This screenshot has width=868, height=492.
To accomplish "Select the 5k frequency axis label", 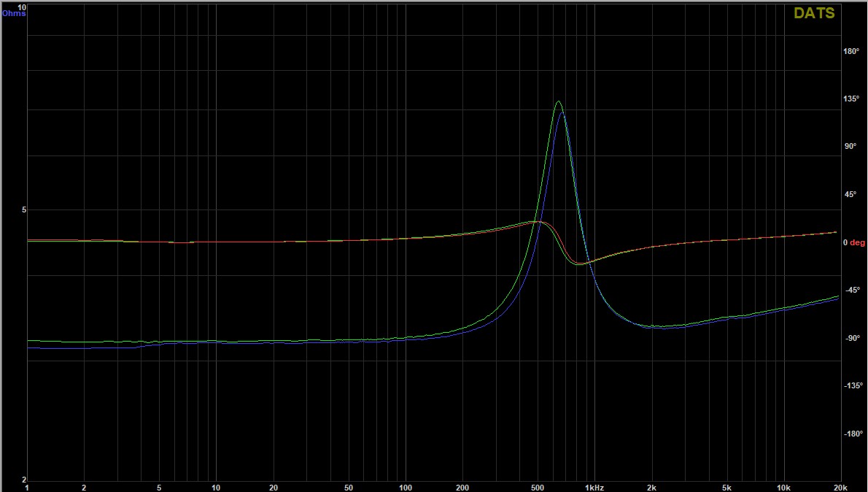I will point(726,487).
